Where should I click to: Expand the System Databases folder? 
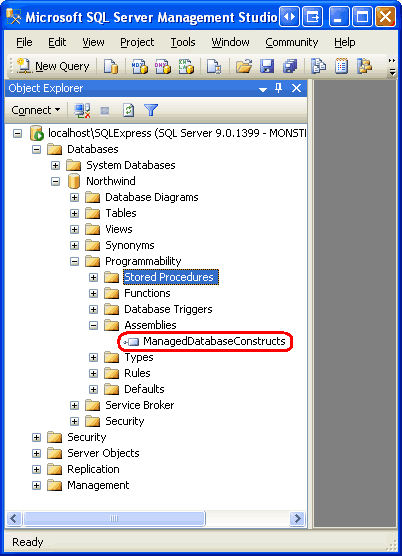(x=55, y=165)
